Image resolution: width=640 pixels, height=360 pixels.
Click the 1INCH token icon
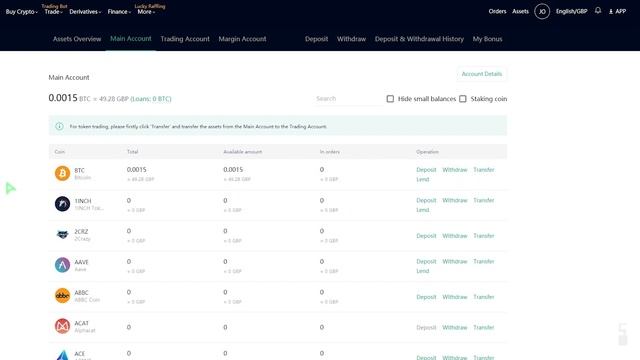coord(62,204)
